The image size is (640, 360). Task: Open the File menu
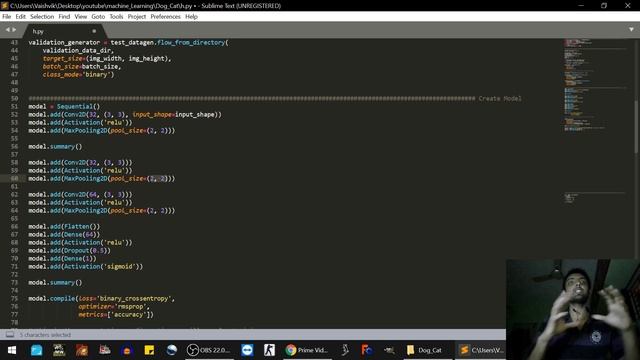7,17
